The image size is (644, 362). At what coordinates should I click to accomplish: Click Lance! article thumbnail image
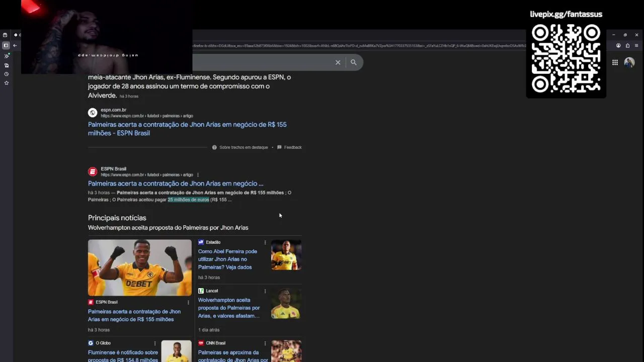point(286,304)
